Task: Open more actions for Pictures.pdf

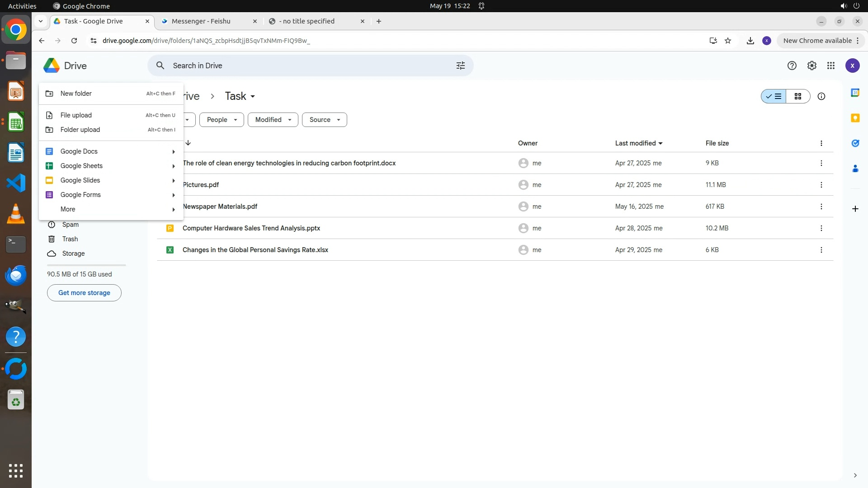Action: [x=821, y=185]
